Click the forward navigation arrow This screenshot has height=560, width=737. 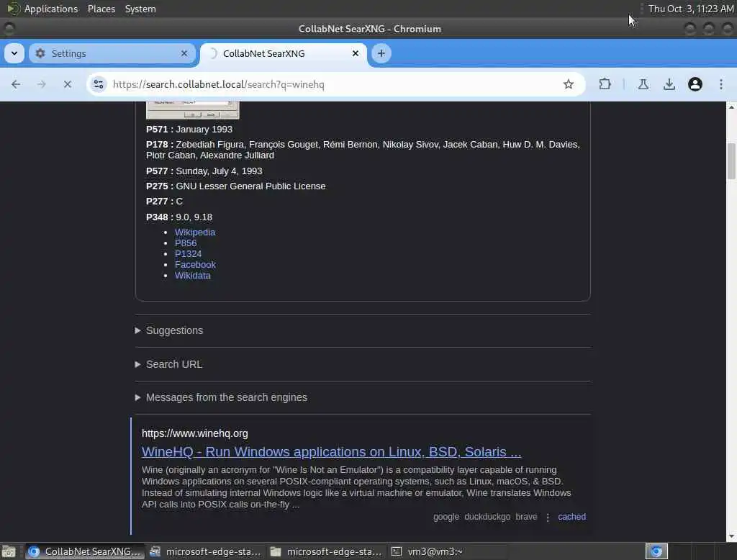[42, 84]
